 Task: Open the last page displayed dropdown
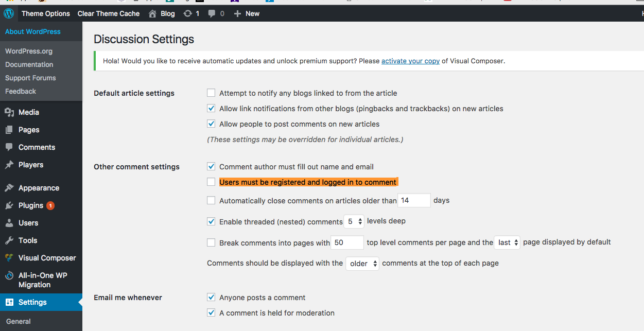pyautogui.click(x=507, y=242)
